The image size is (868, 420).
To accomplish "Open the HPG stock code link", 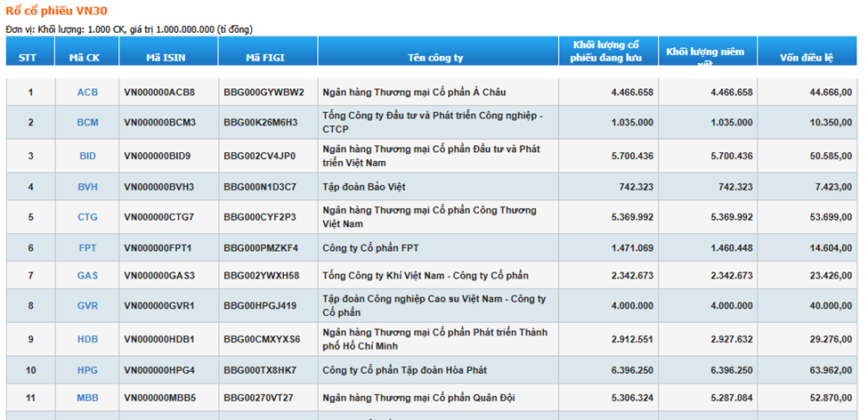I will (87, 370).
